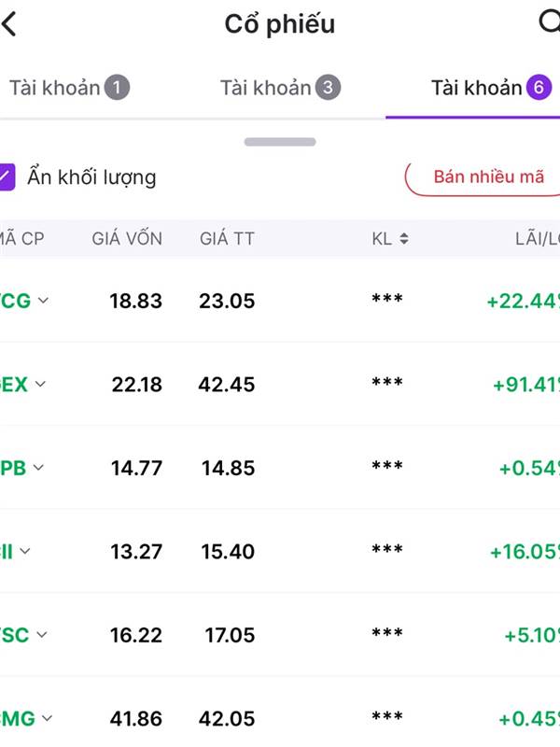Tap the purple badge numbered 6
The image size is (560, 747).
539,88
